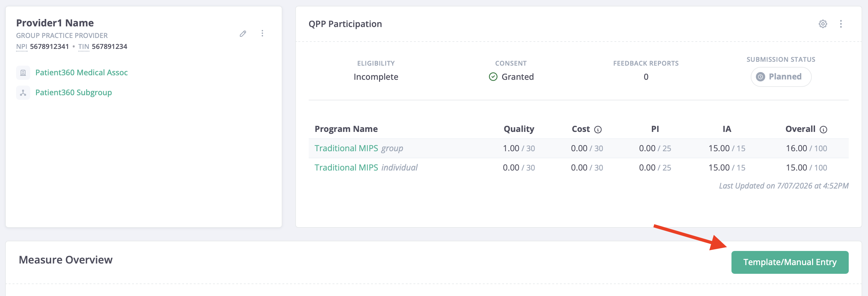
Task: Click the green consent Granted checkmark
Action: pyautogui.click(x=493, y=77)
